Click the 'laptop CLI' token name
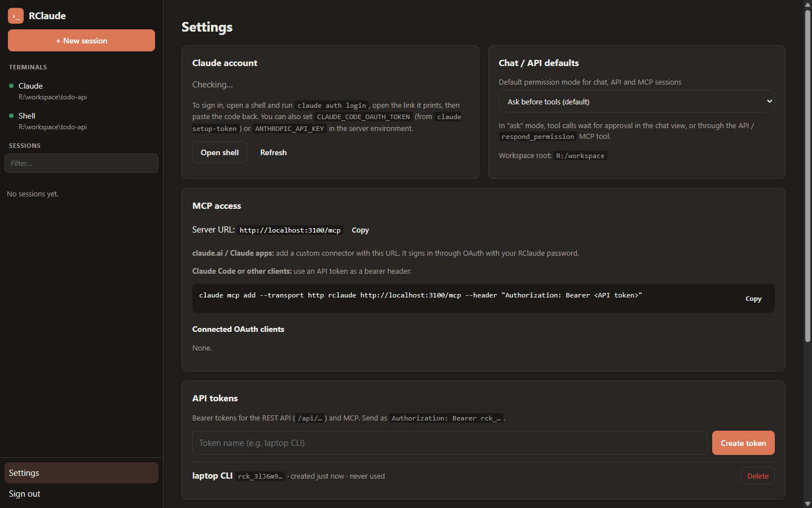The width and height of the screenshot is (812, 508). 212,476
